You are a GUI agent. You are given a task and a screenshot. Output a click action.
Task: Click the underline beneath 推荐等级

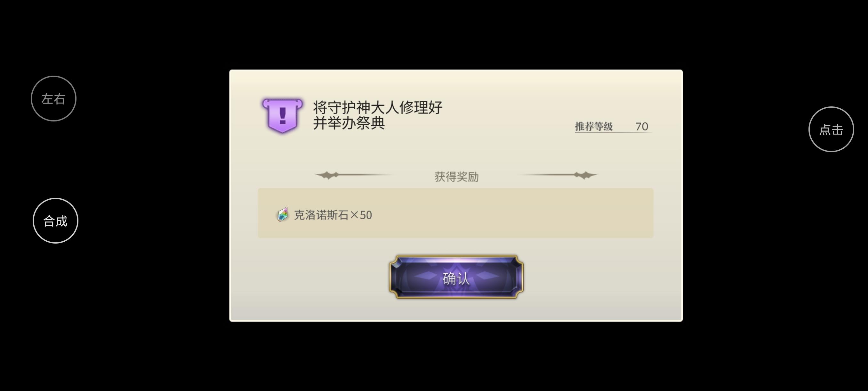pos(613,133)
